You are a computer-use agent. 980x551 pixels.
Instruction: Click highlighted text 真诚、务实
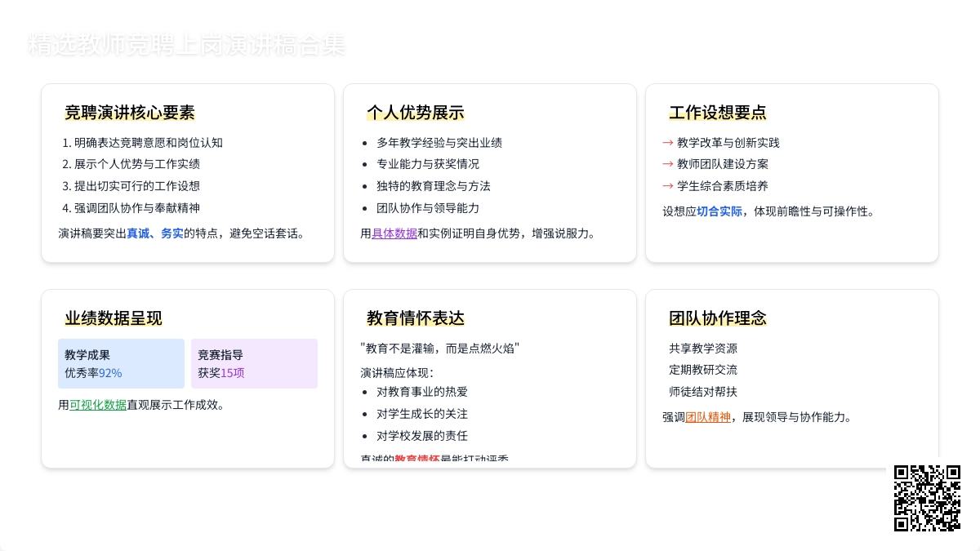pos(155,233)
